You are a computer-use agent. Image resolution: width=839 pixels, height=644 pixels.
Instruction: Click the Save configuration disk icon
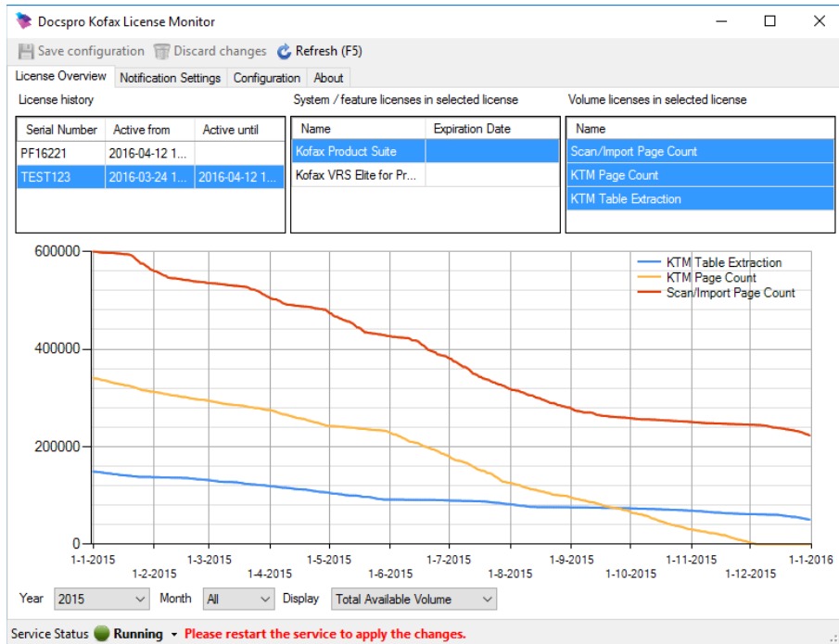coord(26,52)
